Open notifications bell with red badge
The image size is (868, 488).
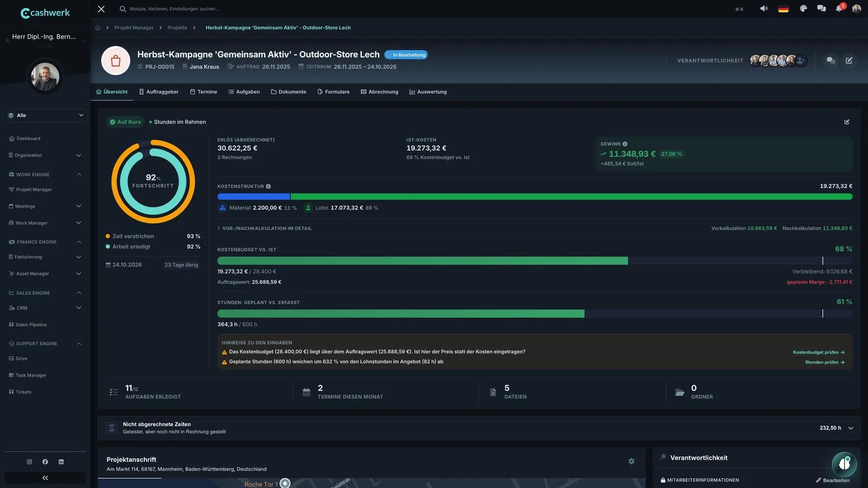[x=839, y=8]
